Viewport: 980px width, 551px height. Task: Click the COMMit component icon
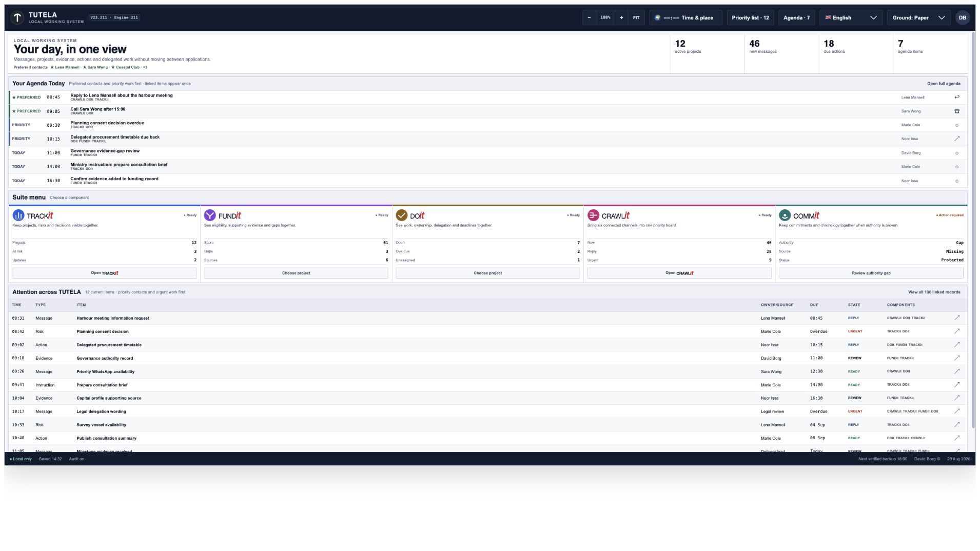(x=785, y=215)
